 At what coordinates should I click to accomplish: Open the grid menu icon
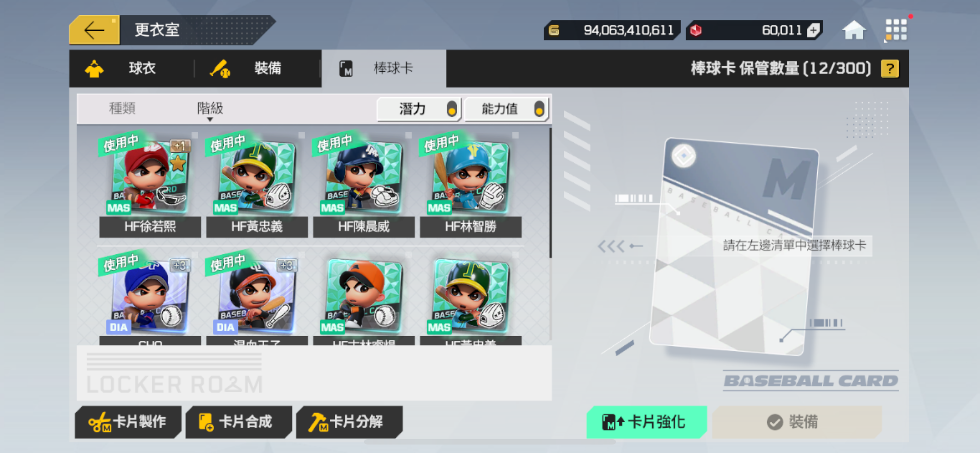896,30
